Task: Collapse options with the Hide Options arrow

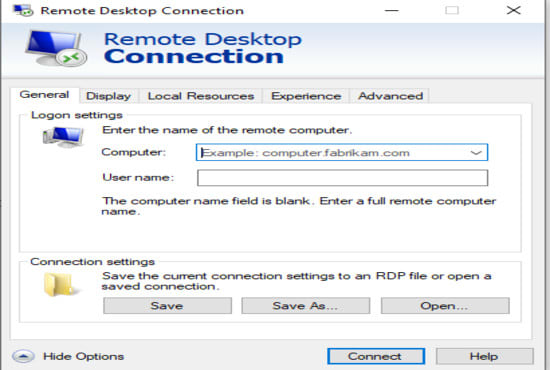Action: coord(23,356)
